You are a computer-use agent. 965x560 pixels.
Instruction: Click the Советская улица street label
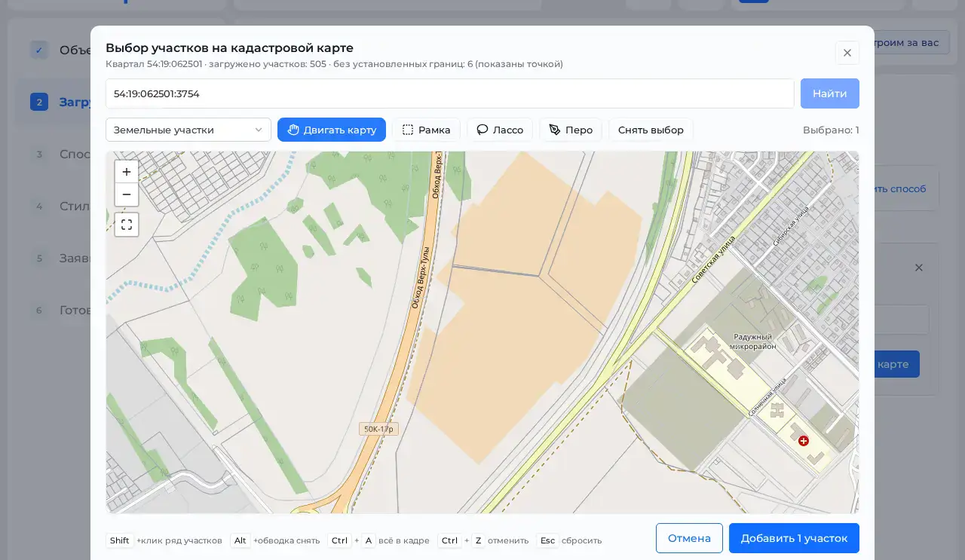pos(713,260)
